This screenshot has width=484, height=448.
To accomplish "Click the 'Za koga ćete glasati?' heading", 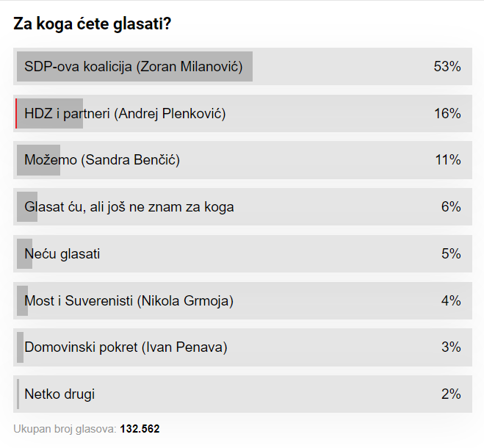I will tap(93, 24).
